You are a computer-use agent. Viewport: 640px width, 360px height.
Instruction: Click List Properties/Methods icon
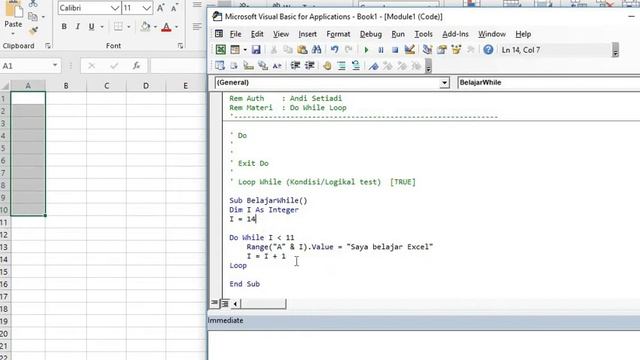point(220,66)
